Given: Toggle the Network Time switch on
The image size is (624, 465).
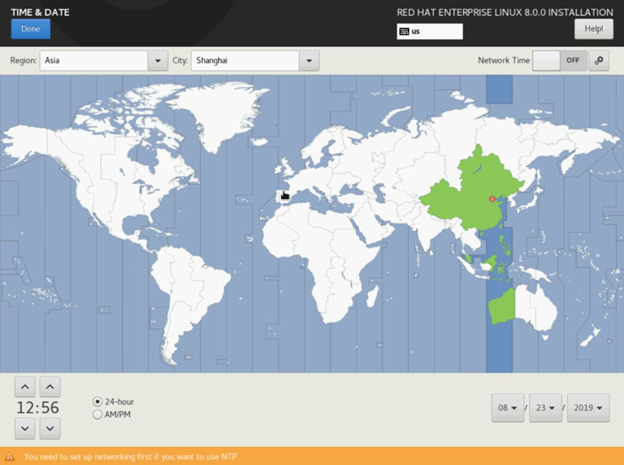Looking at the screenshot, I should [559, 61].
